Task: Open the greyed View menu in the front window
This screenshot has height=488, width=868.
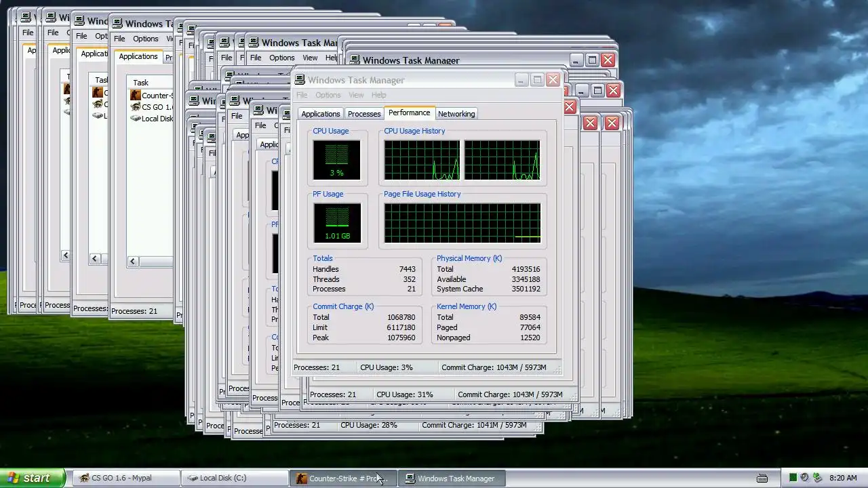Action: [x=356, y=95]
